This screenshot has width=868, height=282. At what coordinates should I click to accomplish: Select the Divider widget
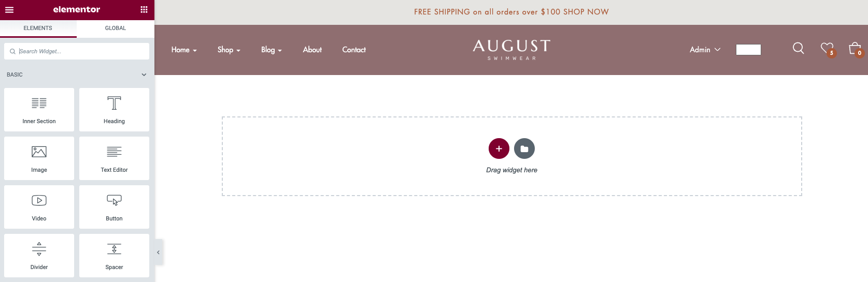point(39,256)
